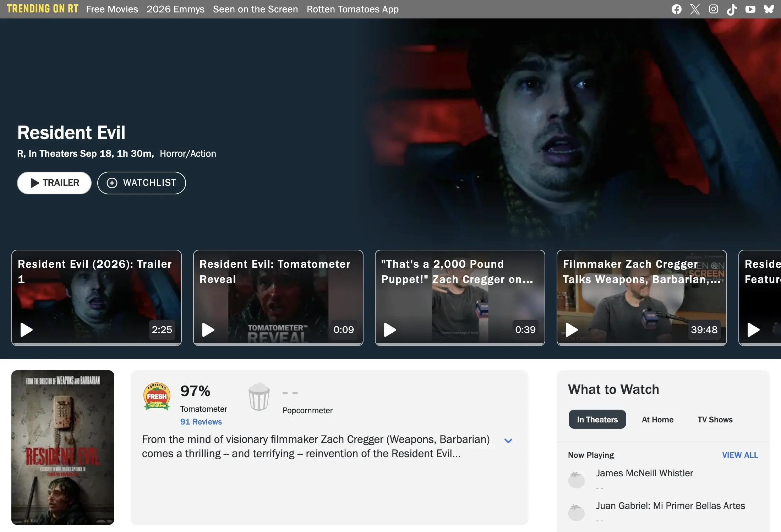The image size is (781, 532).
Task: Open 2026 Emmys trending link
Action: (176, 9)
